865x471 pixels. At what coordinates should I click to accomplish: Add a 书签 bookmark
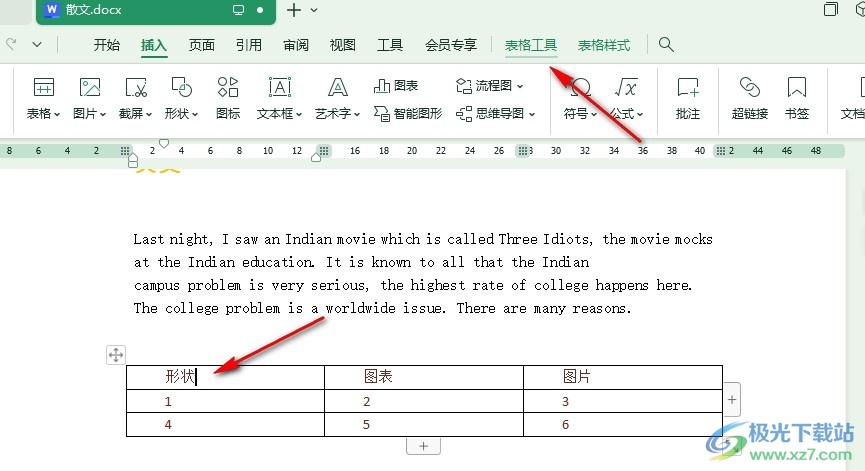(x=797, y=98)
